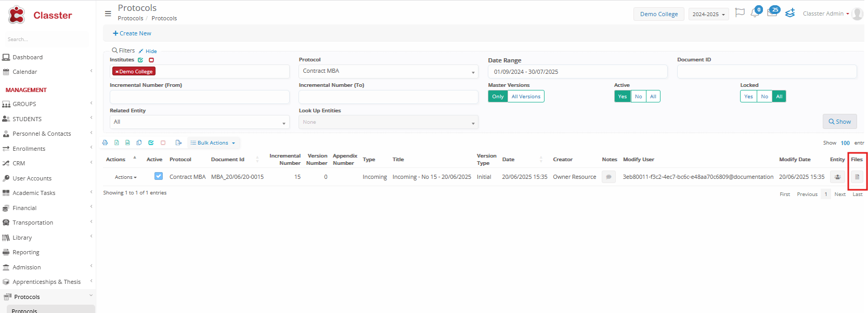Viewport: 868px width, 313px height.
Task: Click the Entity people icon in row
Action: click(x=837, y=177)
